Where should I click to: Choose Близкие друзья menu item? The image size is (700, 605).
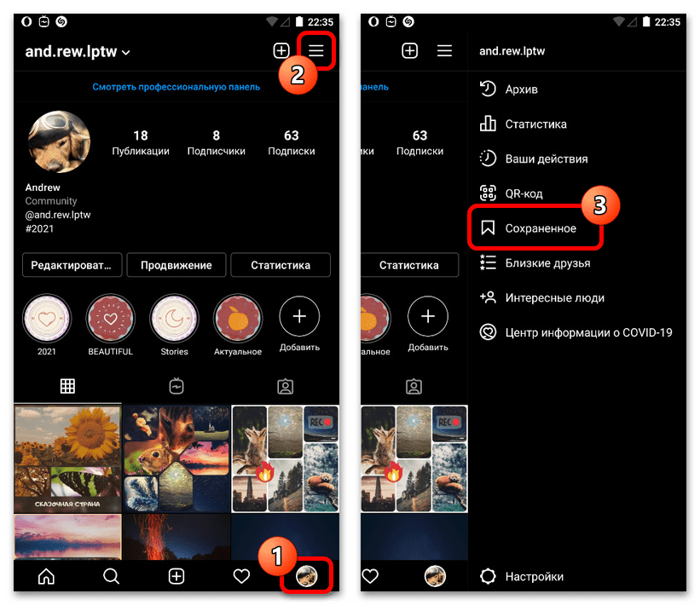click(x=547, y=263)
